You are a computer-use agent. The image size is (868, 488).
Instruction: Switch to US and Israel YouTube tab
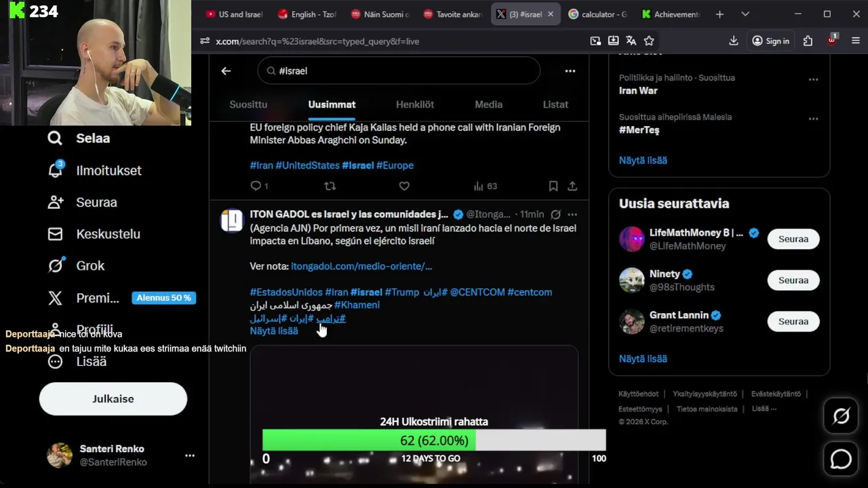point(234,14)
